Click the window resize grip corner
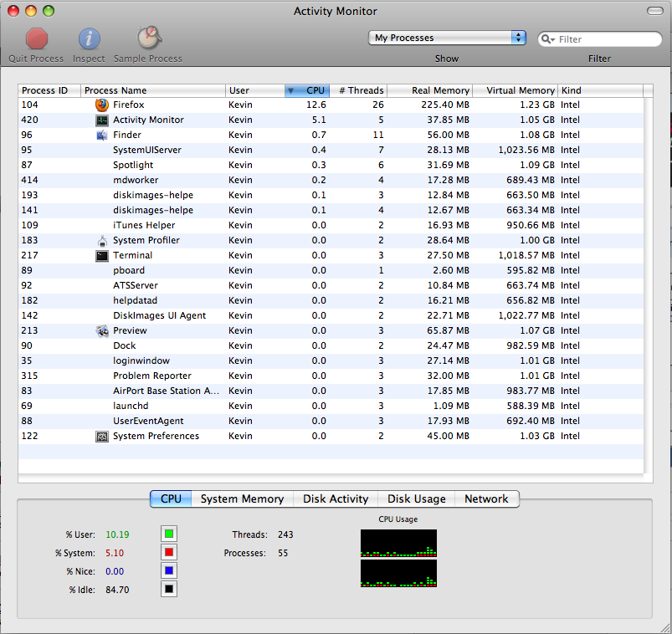Viewport: 672px width, 634px height. coord(665,627)
